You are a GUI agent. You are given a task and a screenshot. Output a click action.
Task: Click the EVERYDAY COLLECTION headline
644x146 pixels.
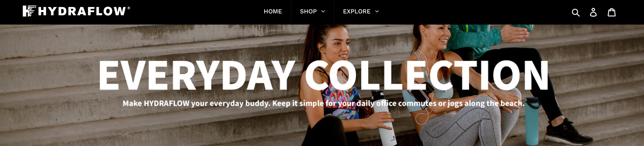[x=323, y=75]
